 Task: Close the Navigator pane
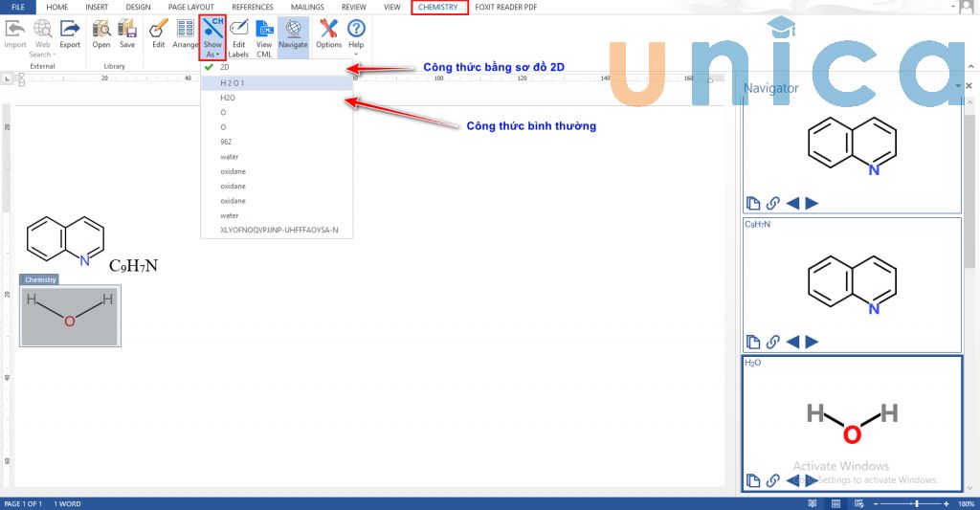[x=969, y=86]
